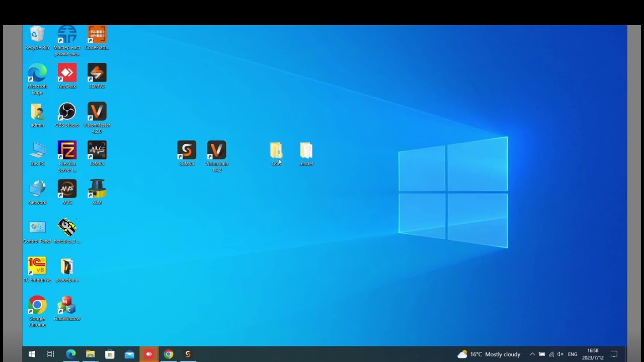Screen dimensions: 644x362
Task: Launch Microsoft Edge from the taskbar
Action: [71, 354]
